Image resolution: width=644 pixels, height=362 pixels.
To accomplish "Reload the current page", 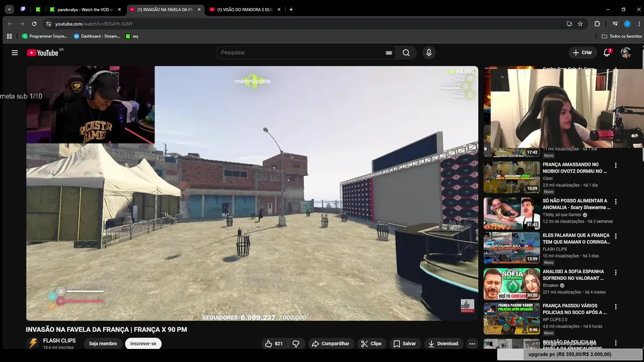I will [x=34, y=24].
